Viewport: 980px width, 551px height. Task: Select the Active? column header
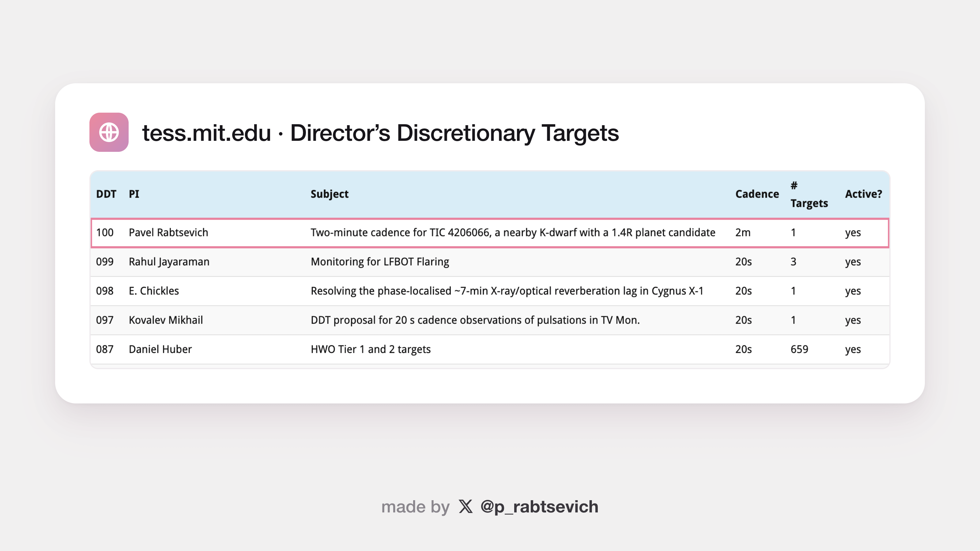coord(864,194)
